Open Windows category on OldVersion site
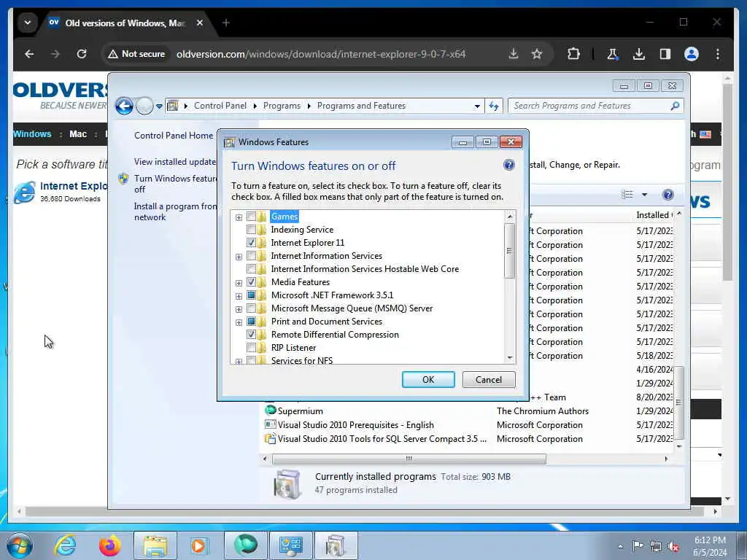Viewport: 747px width, 560px height. [32, 134]
